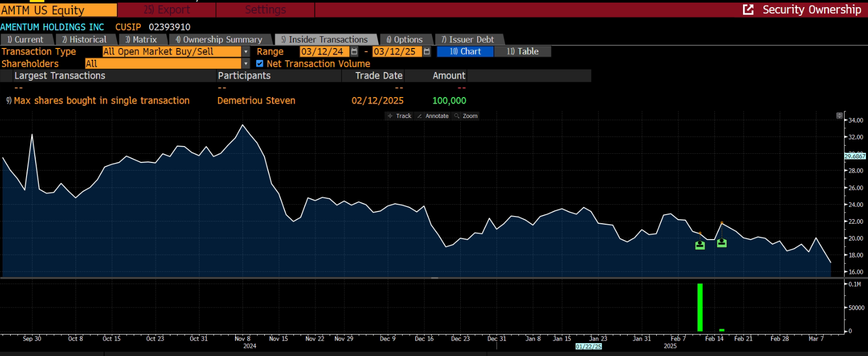868x356 pixels.
Task: Open calendar picker for end date 03/12/25
Action: click(427, 52)
